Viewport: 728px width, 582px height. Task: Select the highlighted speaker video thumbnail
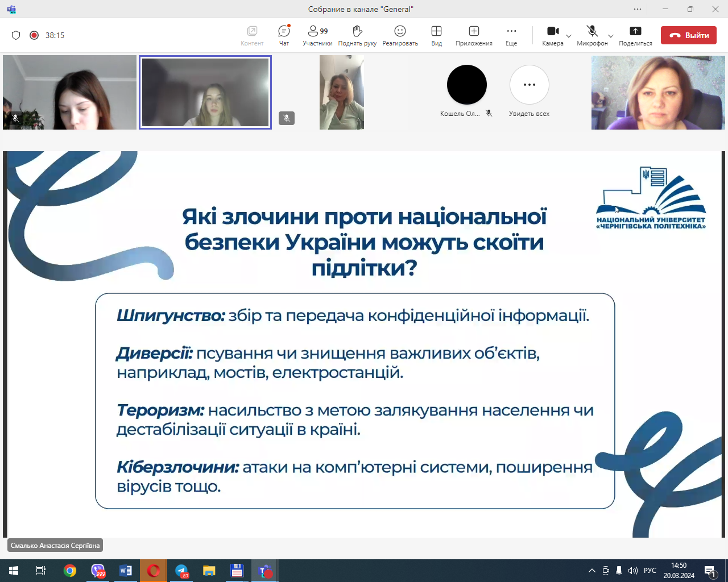pyautogui.click(x=205, y=92)
